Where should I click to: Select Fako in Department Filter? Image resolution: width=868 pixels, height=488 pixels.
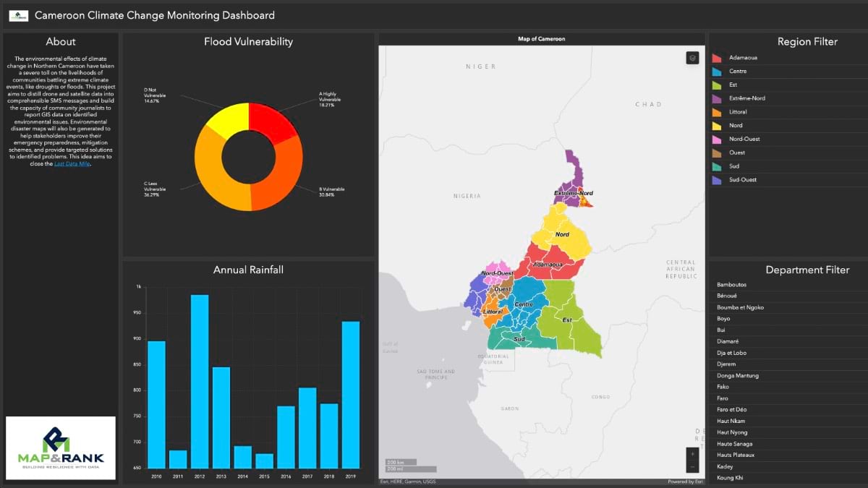(787, 387)
